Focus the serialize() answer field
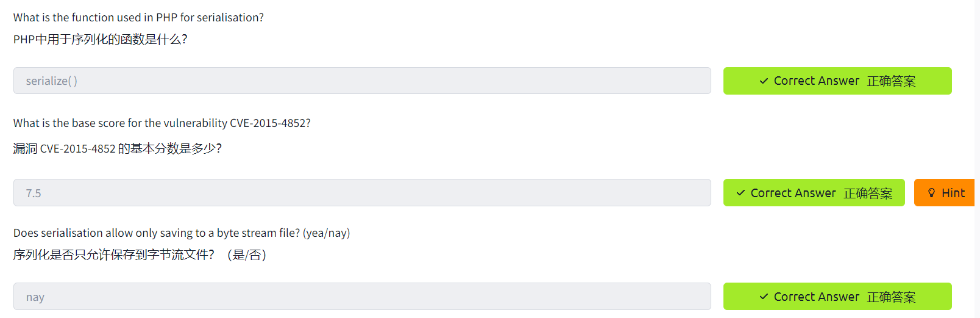980x318 pixels. tap(362, 81)
